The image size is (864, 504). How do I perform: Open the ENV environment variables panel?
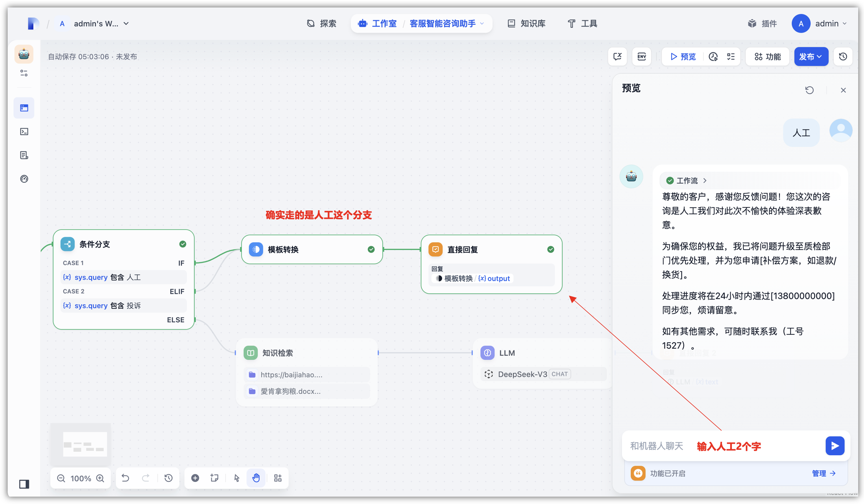coord(641,56)
